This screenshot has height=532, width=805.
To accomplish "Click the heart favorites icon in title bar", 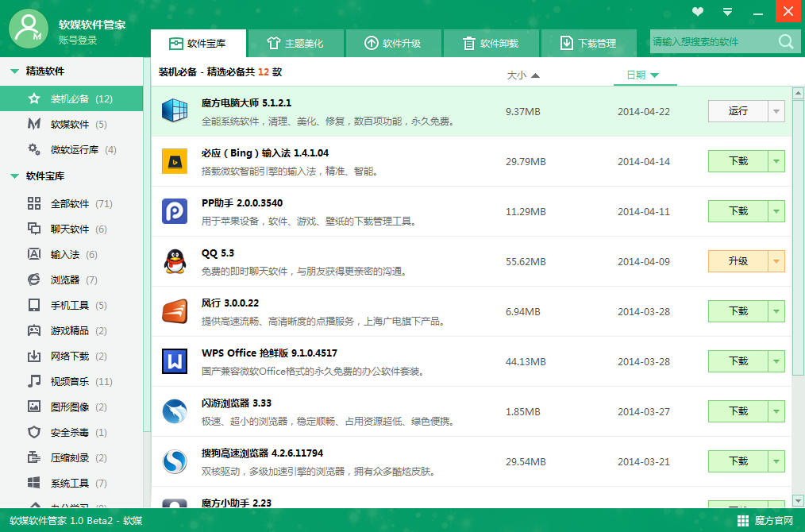I will click(x=698, y=11).
